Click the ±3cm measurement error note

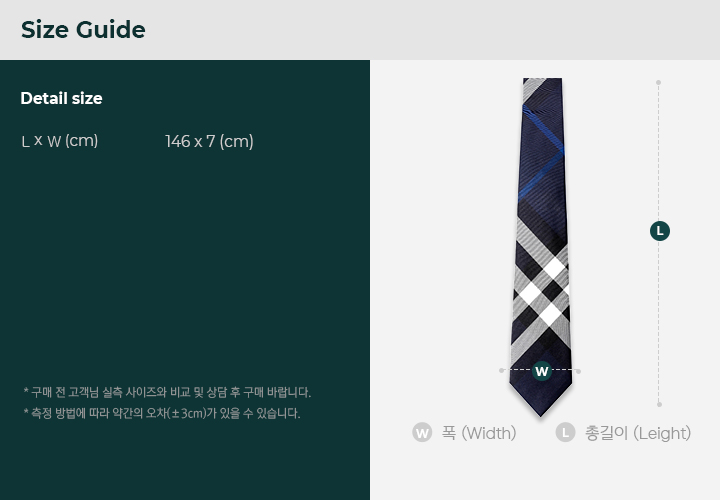[162, 413]
